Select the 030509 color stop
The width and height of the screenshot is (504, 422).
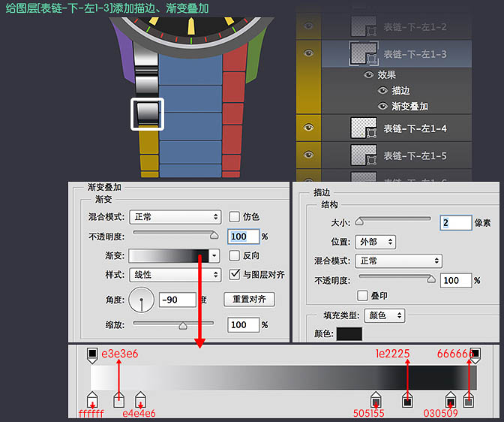click(450, 399)
